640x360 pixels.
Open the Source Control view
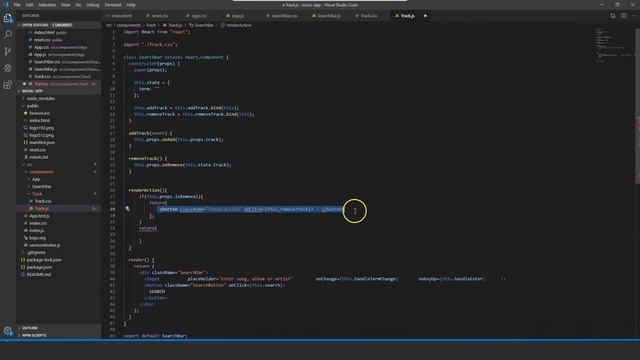click(x=8, y=51)
